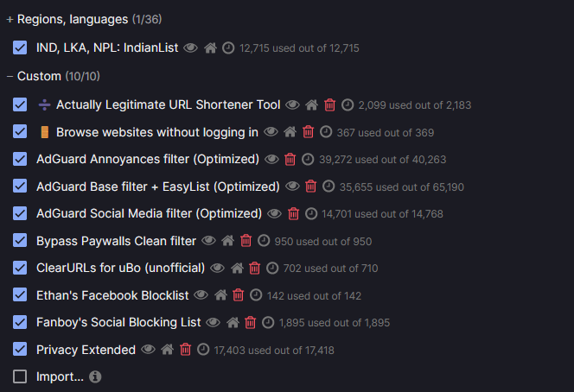View the IndianList filter content via eye icon
574x392 pixels.
[191, 48]
